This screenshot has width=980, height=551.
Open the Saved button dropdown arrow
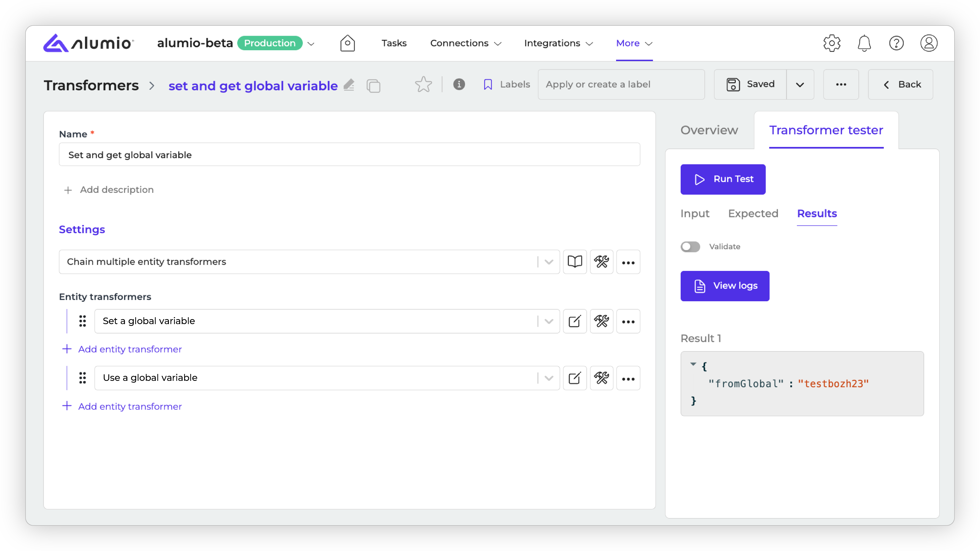click(800, 84)
